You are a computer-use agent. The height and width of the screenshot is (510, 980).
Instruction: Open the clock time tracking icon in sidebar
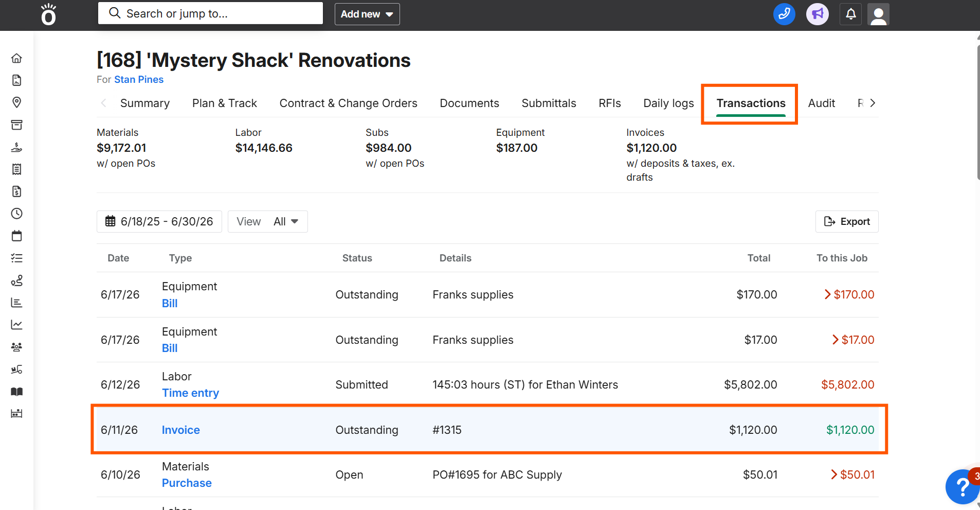point(16,214)
